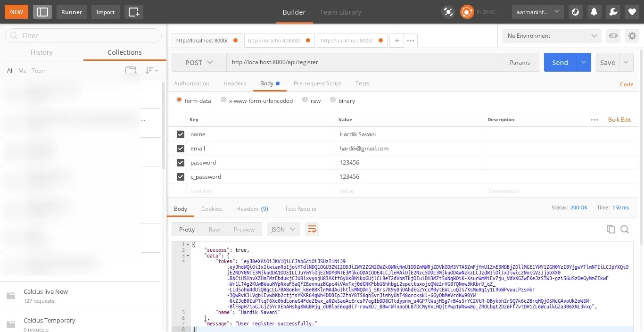Switch to the History tab
The image size is (644, 332).
coord(41,52)
